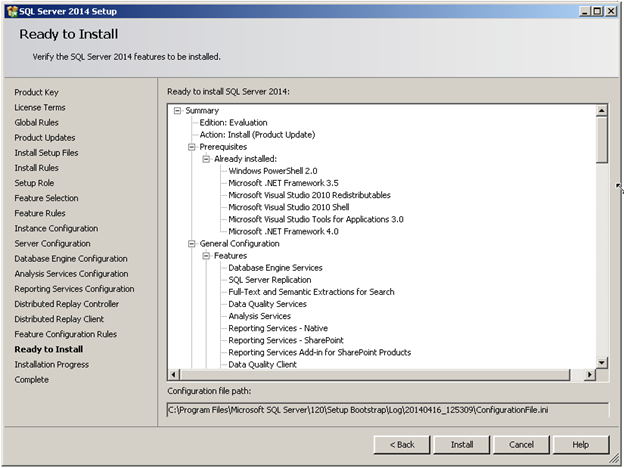This screenshot has height=468, width=624.
Task: Collapse the Already installed node
Action: [x=206, y=159]
